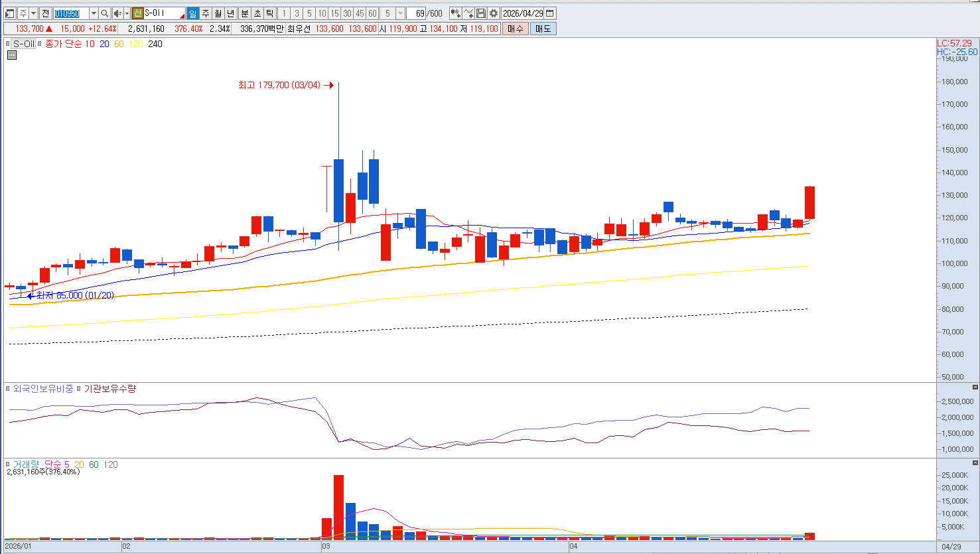Click the 거래량 volume label
The image size is (980, 554).
[x=26, y=464]
